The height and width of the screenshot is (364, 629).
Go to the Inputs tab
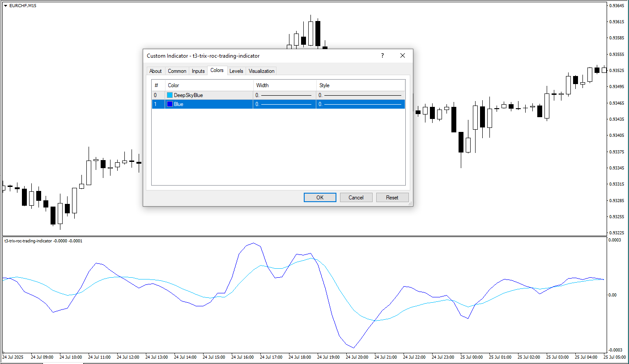tap(198, 71)
